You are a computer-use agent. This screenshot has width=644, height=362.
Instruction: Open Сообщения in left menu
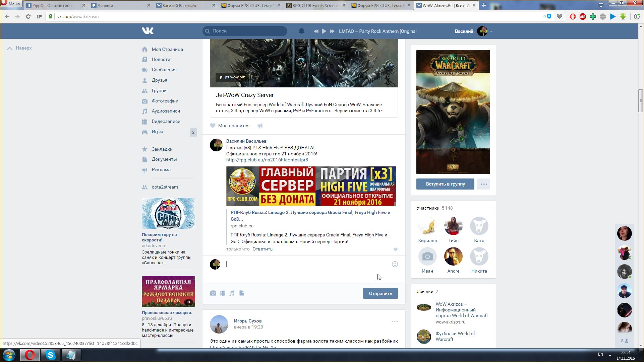pos(164,70)
